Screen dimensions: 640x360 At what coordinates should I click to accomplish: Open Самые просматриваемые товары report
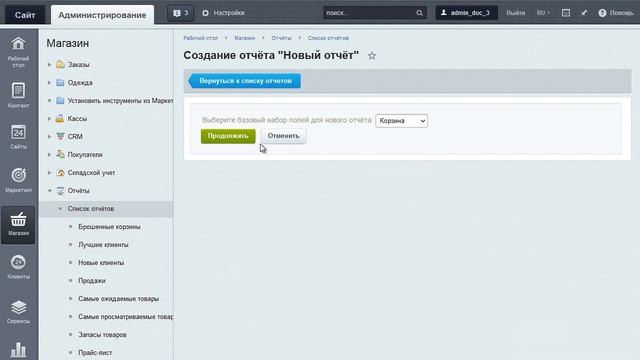(x=125, y=316)
